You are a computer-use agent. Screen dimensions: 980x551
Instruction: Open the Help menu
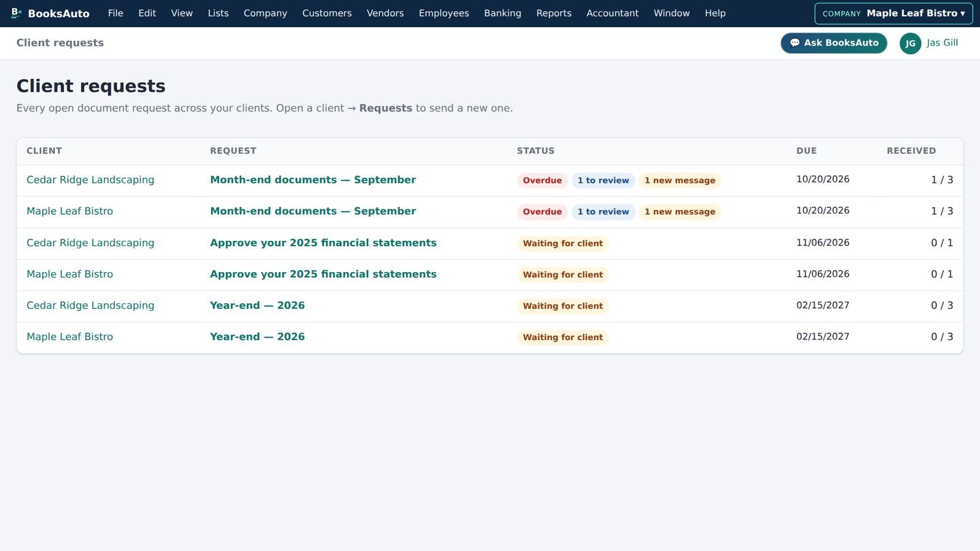[715, 13]
